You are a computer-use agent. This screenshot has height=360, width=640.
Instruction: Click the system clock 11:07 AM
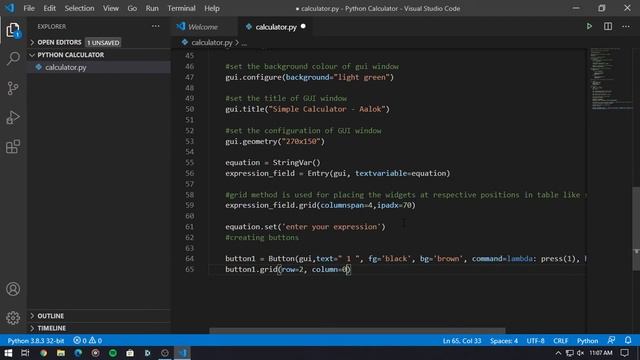tap(601, 353)
